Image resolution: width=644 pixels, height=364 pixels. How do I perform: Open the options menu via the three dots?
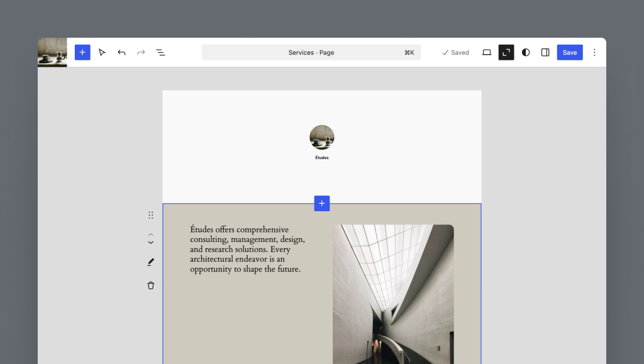(x=594, y=52)
